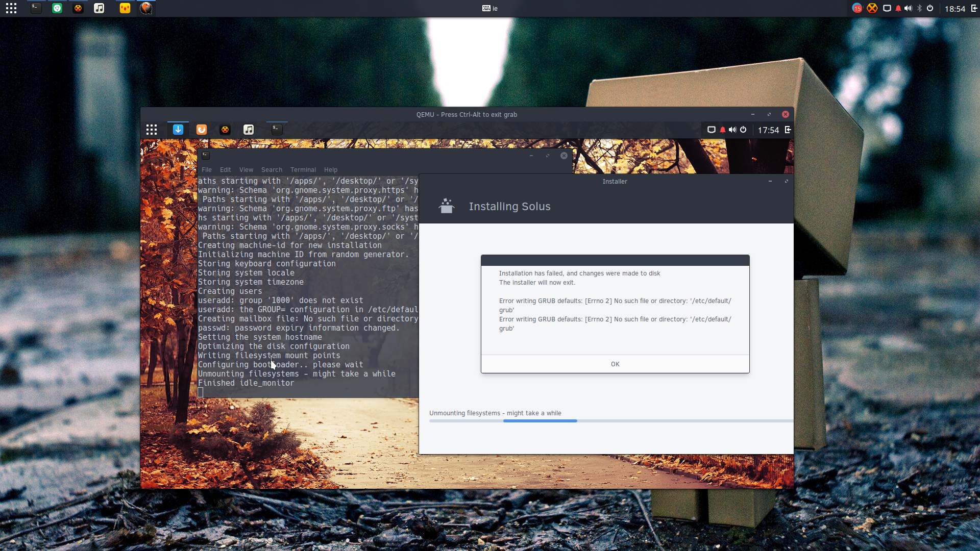This screenshot has width=980, height=551.
Task: Open the host display tray icon
Action: point(887,8)
